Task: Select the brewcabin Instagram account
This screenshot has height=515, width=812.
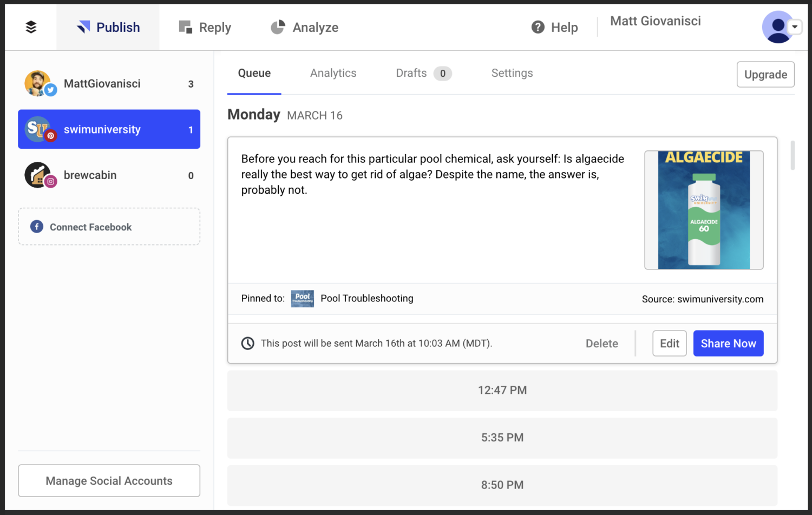Action: [x=109, y=175]
